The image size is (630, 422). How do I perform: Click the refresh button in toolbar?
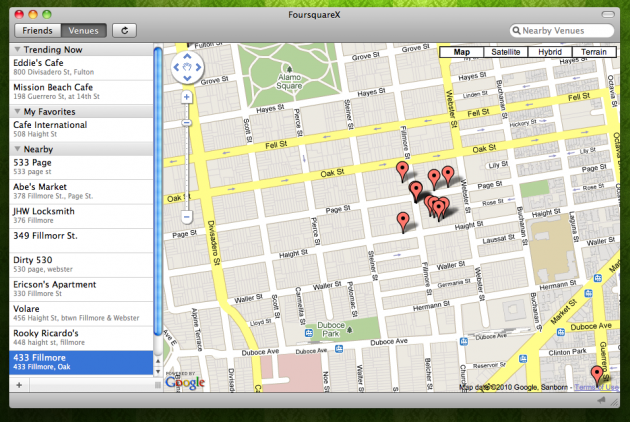(125, 31)
